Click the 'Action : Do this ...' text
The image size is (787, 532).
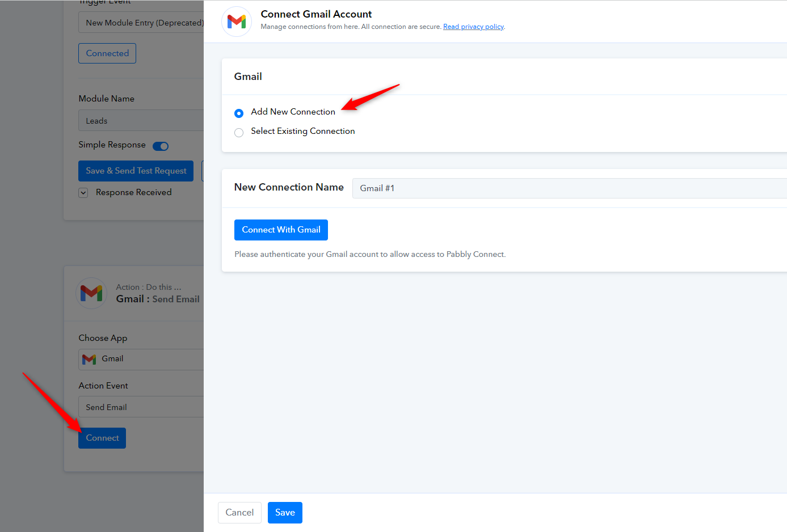coord(149,287)
